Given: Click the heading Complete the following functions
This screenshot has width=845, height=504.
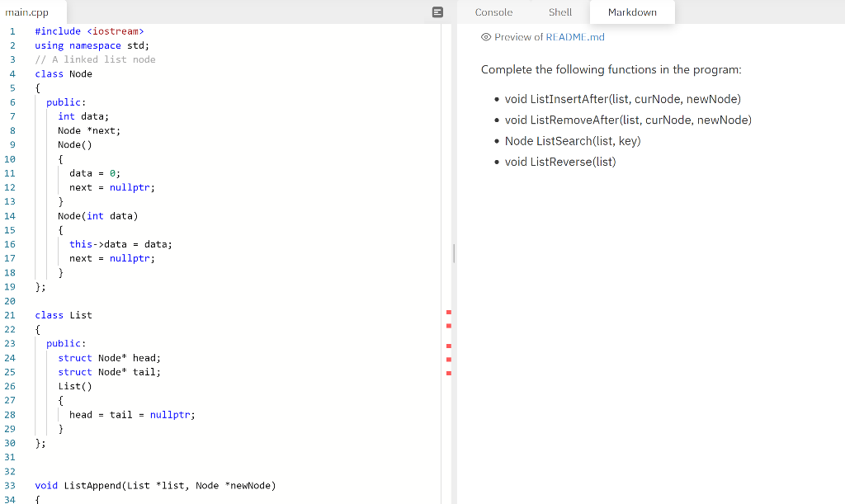Looking at the screenshot, I should pos(611,69).
